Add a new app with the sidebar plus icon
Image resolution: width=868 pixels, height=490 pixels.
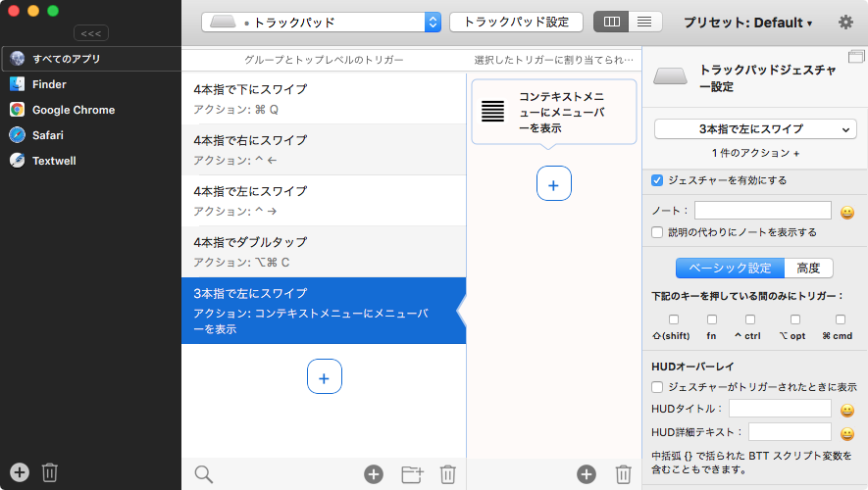(20, 472)
